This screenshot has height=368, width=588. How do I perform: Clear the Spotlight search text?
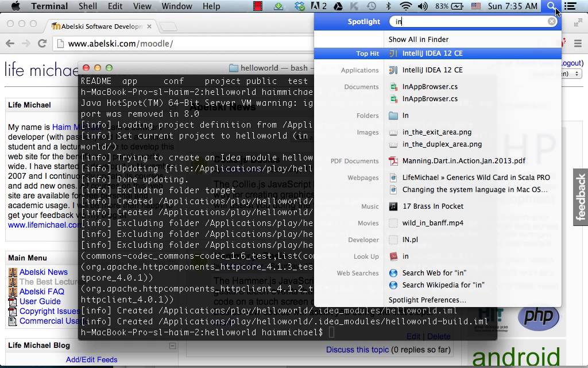pos(552,21)
